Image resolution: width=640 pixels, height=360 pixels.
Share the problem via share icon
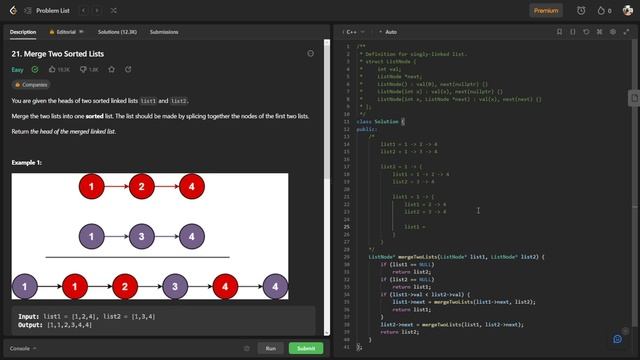click(128, 69)
